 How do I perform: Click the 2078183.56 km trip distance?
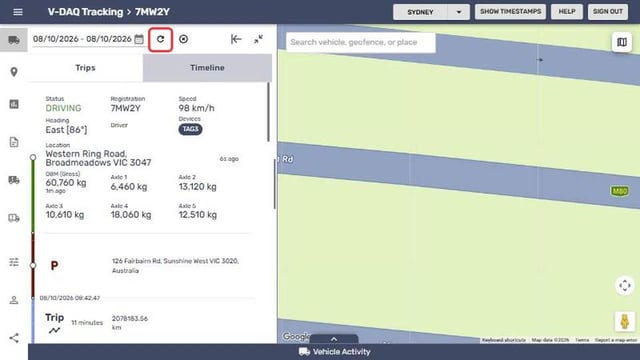pos(130,322)
